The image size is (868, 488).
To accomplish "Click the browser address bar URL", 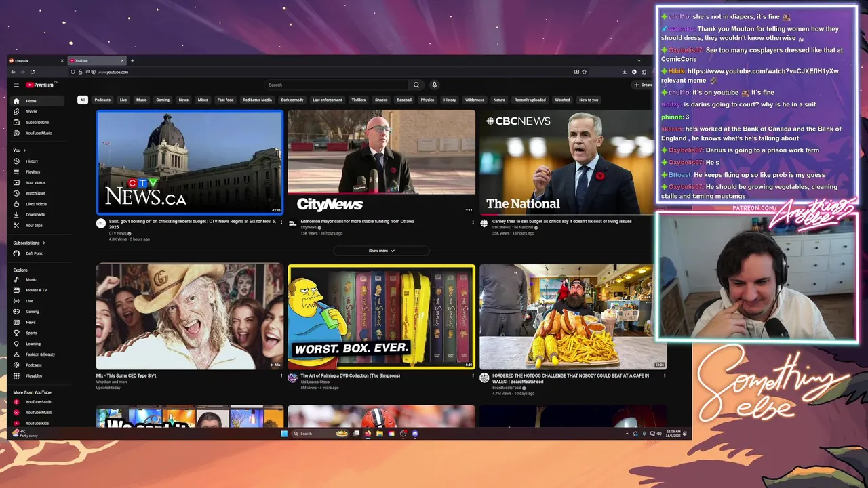I will pos(113,72).
